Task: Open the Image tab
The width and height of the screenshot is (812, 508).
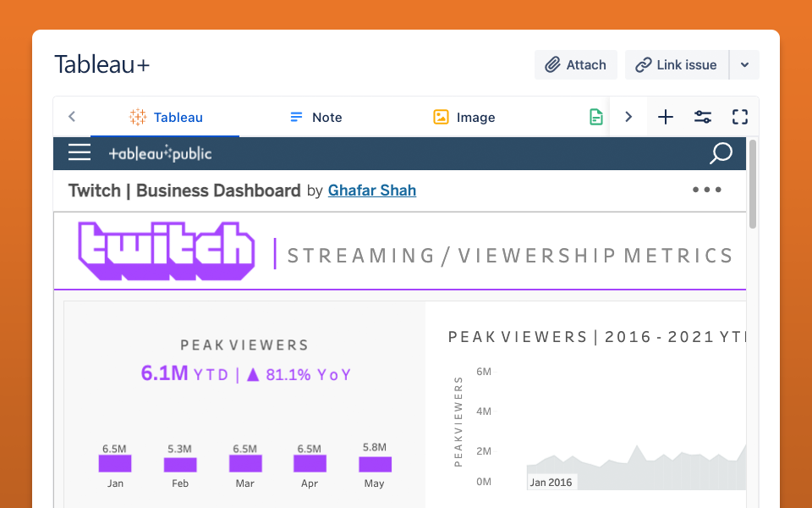Action: coord(464,117)
